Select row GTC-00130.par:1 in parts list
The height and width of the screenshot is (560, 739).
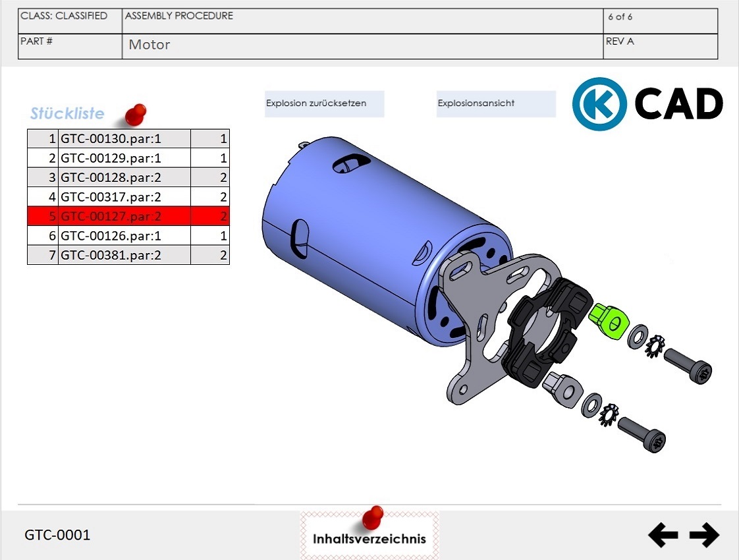pyautogui.click(x=125, y=139)
